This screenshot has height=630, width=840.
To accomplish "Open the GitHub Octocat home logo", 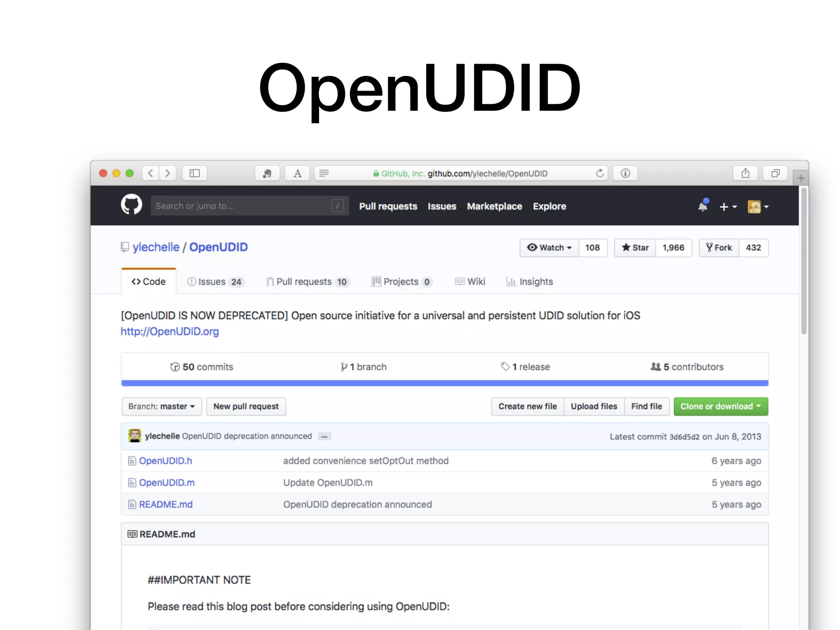I will pos(131,205).
